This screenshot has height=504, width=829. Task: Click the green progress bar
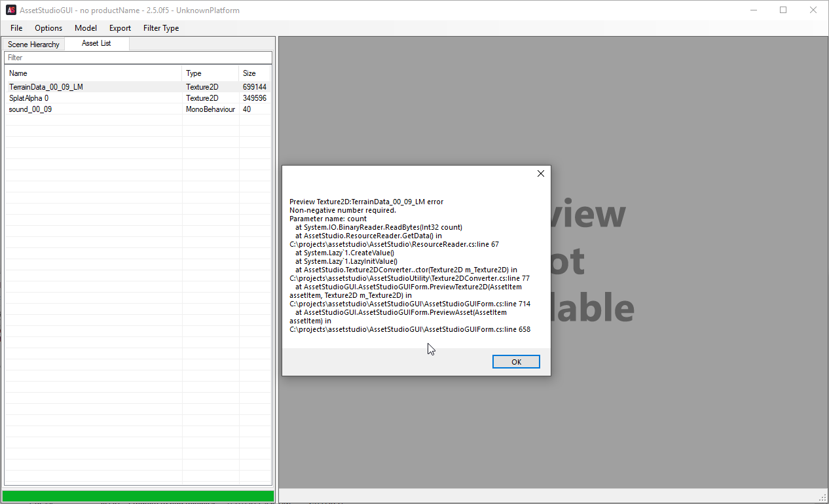138,495
